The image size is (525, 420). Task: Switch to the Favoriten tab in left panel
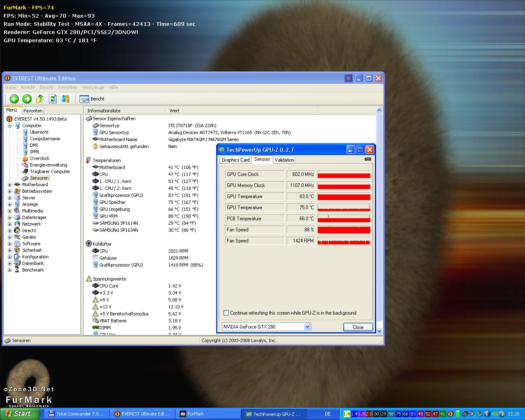33,111
